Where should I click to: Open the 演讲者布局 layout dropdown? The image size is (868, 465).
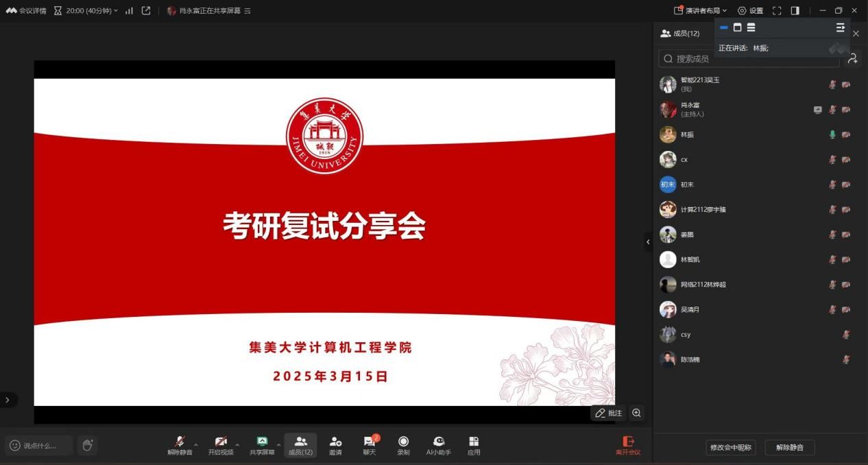click(x=700, y=11)
